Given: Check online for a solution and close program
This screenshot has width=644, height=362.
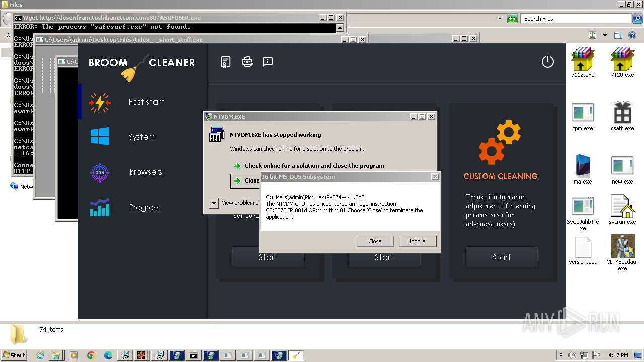Looking at the screenshot, I should 314,166.
